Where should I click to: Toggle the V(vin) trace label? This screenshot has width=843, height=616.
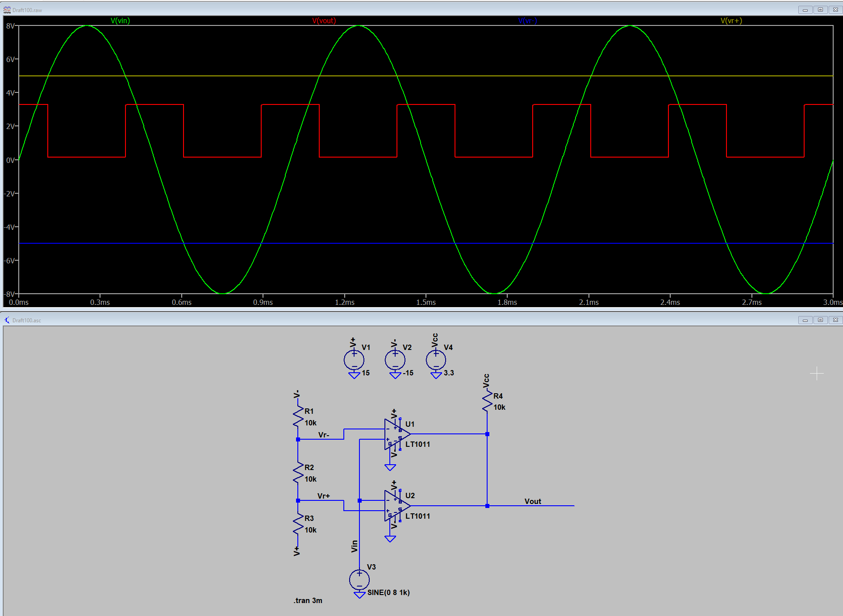point(120,21)
